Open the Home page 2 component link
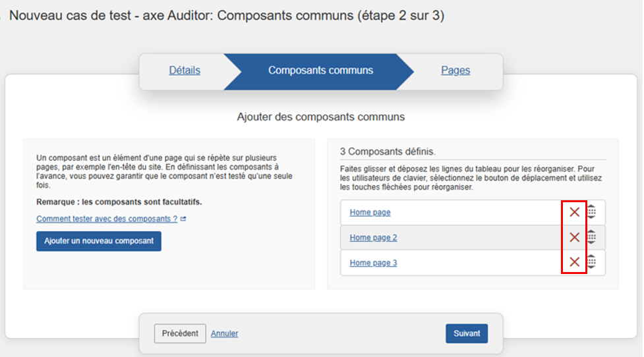This screenshot has height=357, width=644. pos(373,237)
